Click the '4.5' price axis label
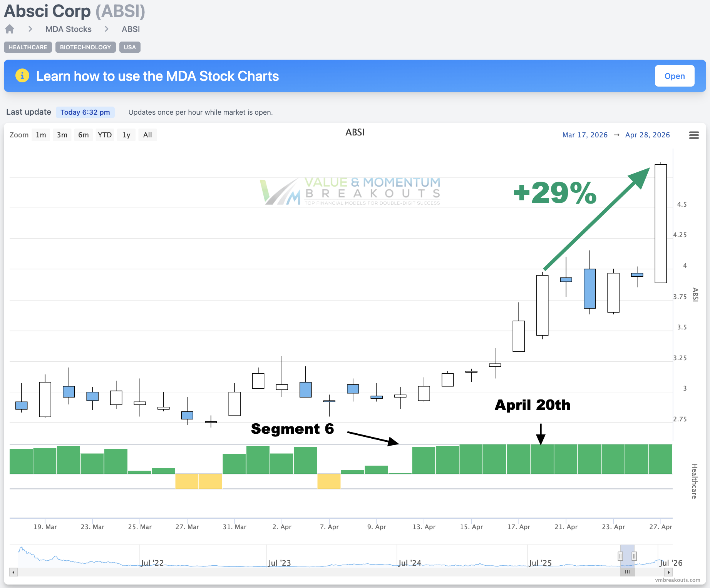 (x=682, y=204)
